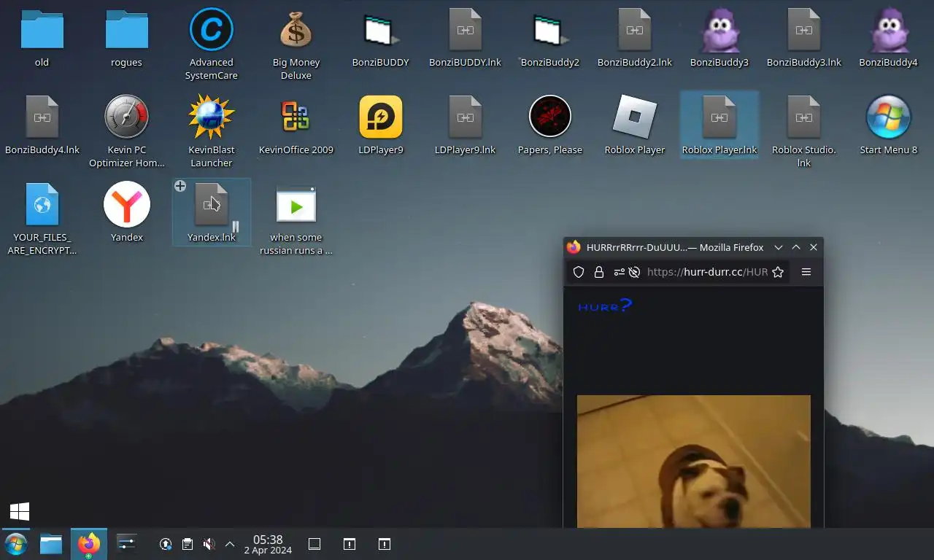Select the BonziBuddy2.lnk shortcut file
The image size is (934, 560).
tap(634, 30)
